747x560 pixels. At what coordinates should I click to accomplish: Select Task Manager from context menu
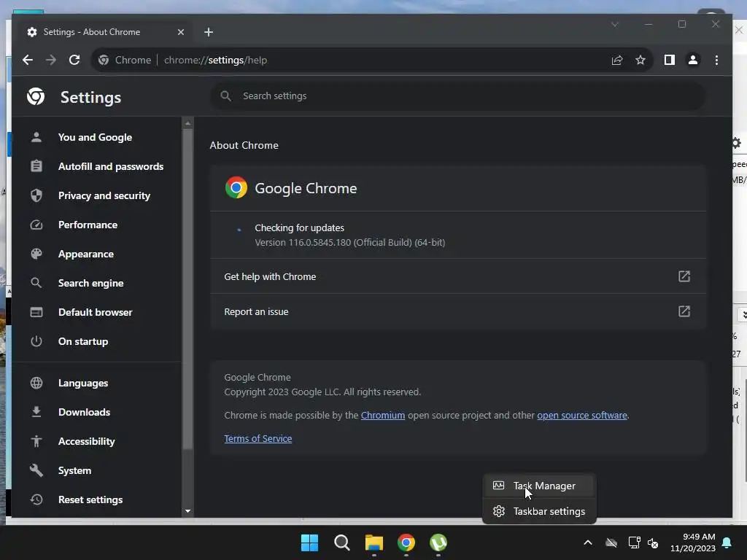point(539,486)
